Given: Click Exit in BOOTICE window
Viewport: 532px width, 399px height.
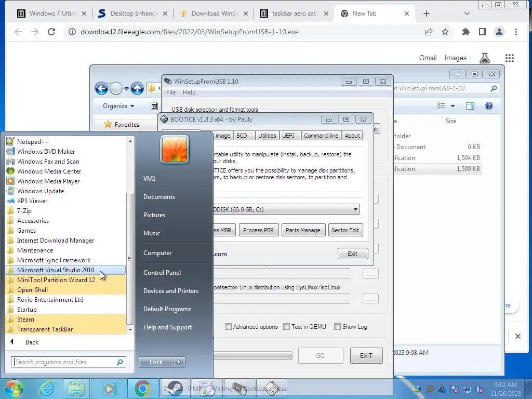Looking at the screenshot, I should coord(353,254).
